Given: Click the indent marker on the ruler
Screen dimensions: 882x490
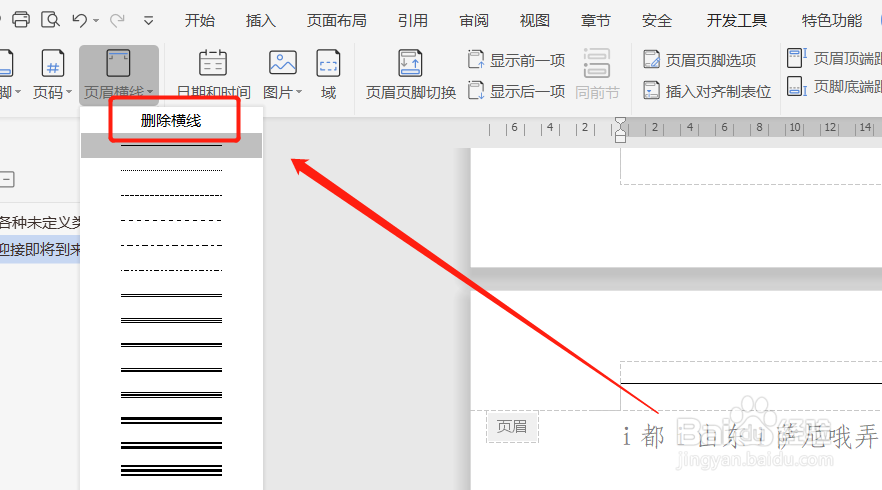Looking at the screenshot, I should click(620, 130).
